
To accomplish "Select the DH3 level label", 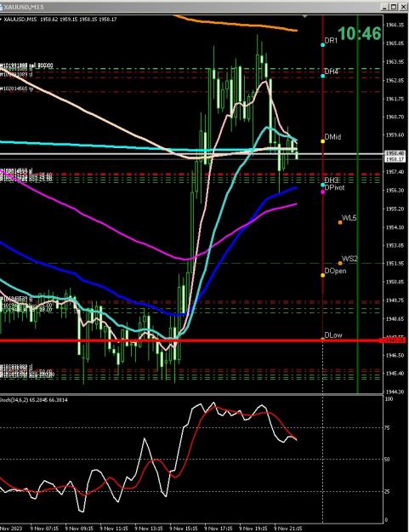I will click(x=331, y=180).
